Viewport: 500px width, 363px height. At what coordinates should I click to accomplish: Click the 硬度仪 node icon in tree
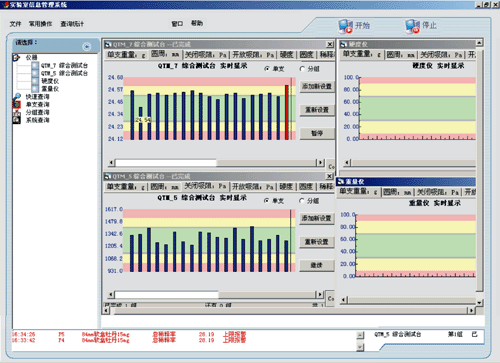[x=35, y=81]
